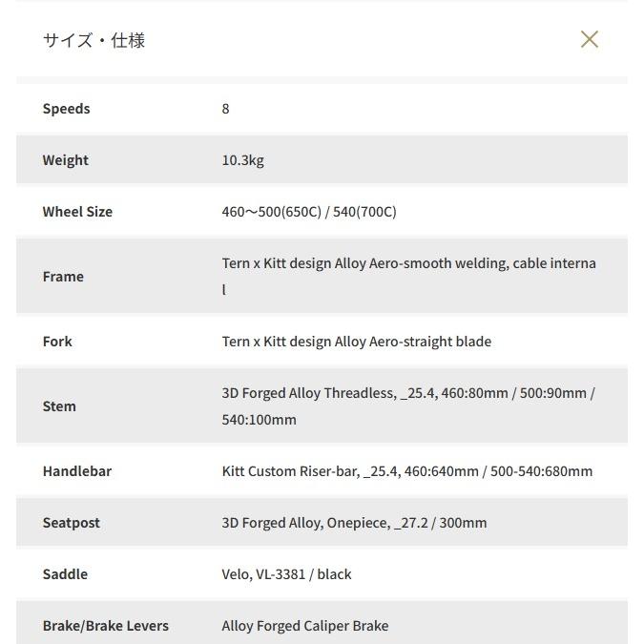
Task: Select the Kitt Custom Riser-bar description
Action: point(406,471)
